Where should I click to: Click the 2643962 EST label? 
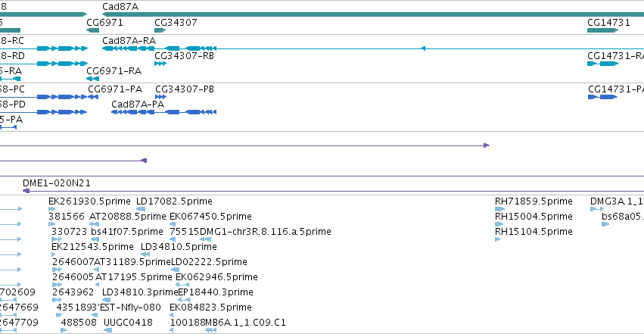pyautogui.click(x=73, y=292)
